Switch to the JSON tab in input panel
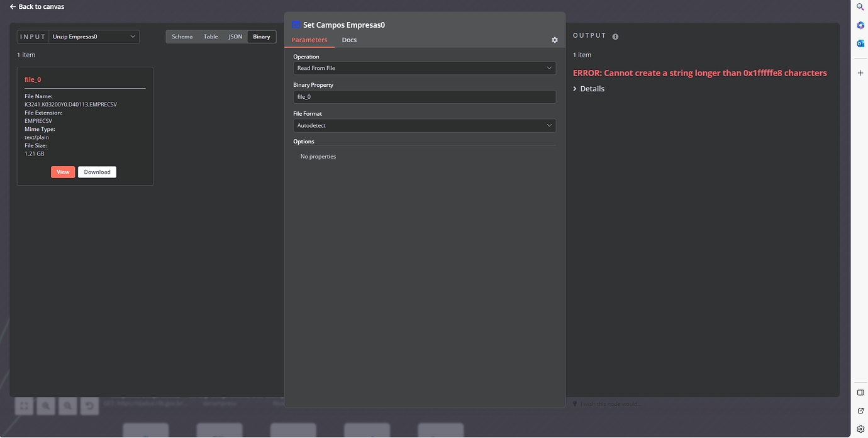This screenshot has width=868, height=438. pyautogui.click(x=235, y=36)
